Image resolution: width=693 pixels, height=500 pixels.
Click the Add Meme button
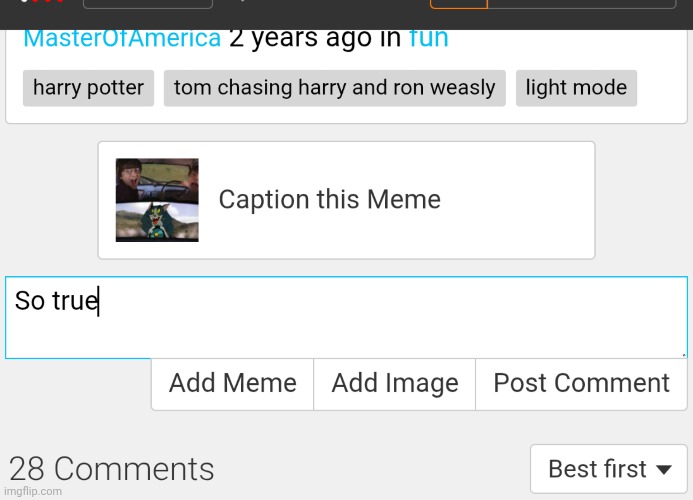coord(232,383)
